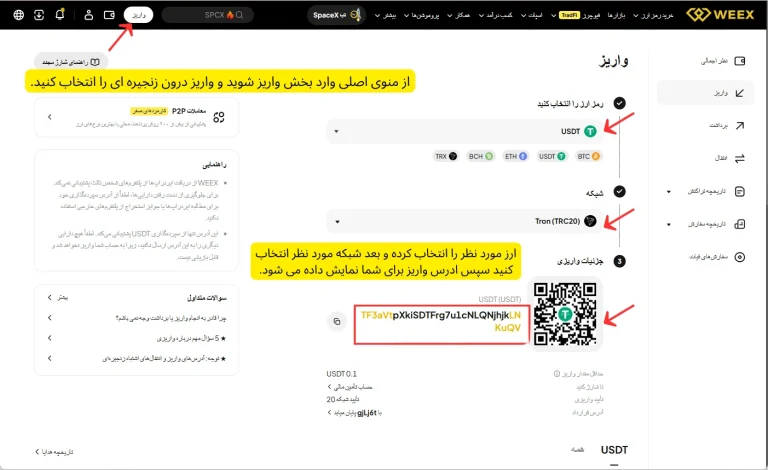Open the USDT coin selector dropdown
Image resolution: width=768 pixels, height=470 pixels.
point(465,131)
